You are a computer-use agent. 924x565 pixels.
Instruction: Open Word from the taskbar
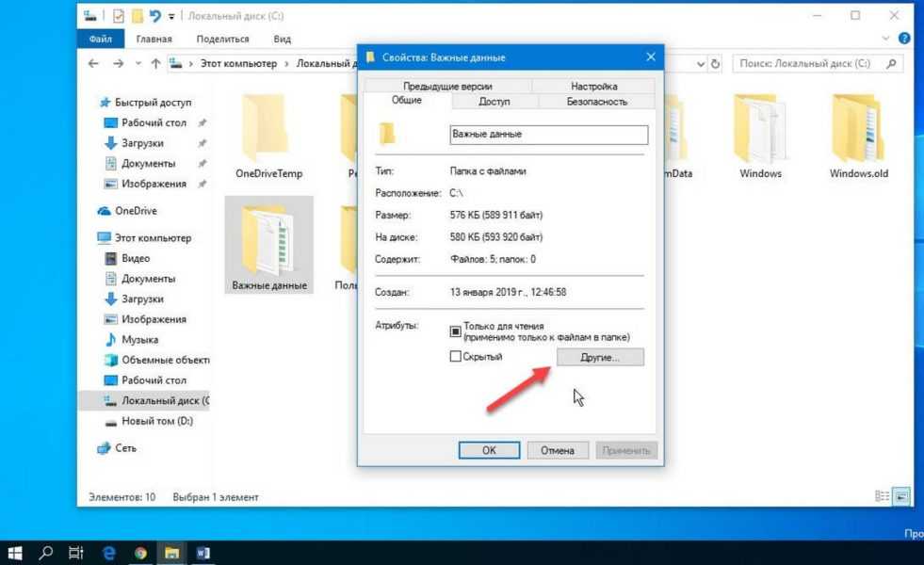(203, 554)
